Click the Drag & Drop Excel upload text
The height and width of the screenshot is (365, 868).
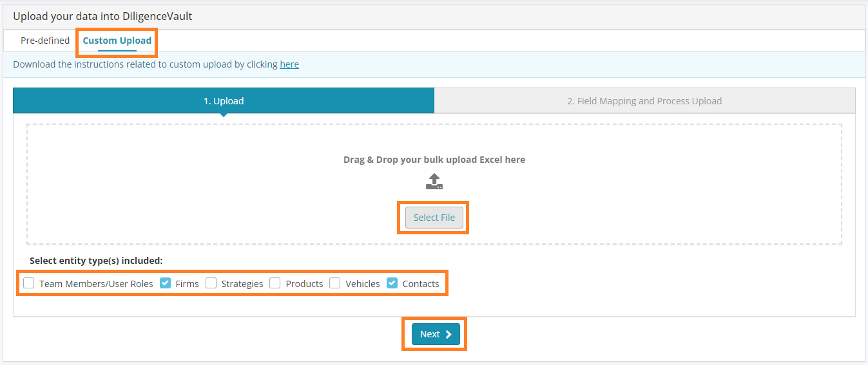(434, 160)
